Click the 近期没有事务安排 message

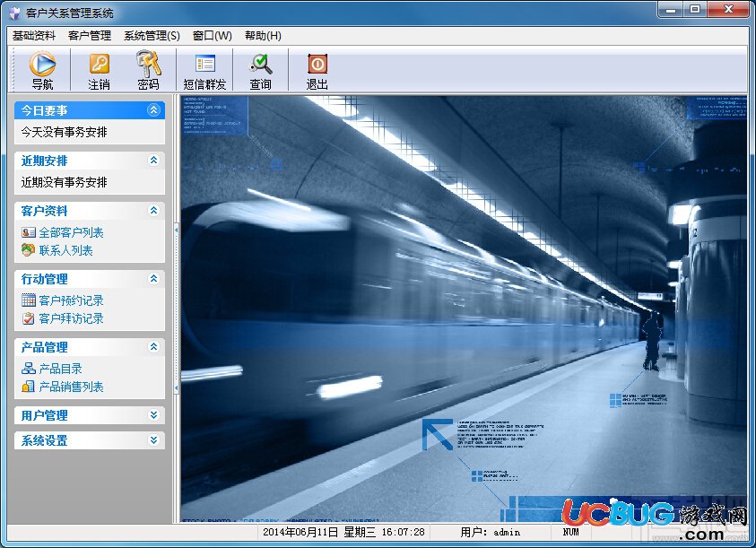click(x=65, y=182)
